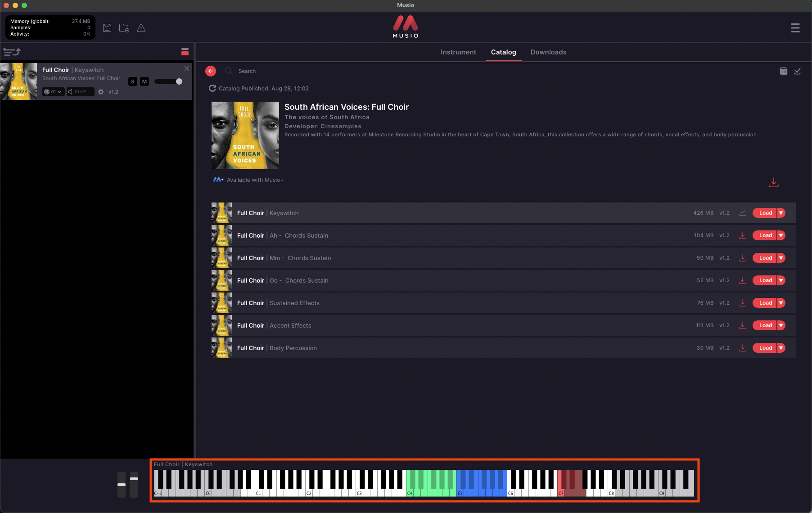Open instrument settings gear icon
The height and width of the screenshot is (513, 812).
(x=101, y=92)
